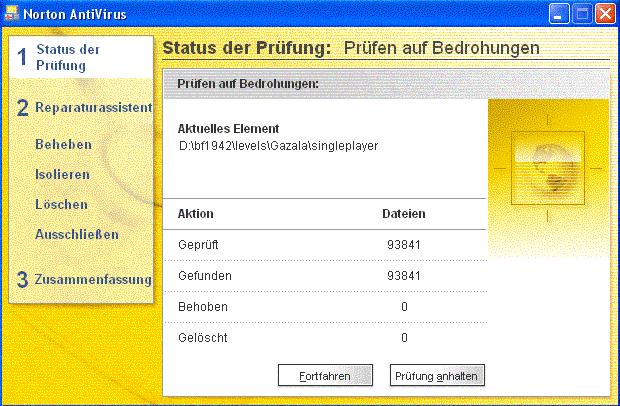Screen dimensions: 620x406
Task: Close the Norton AntiVirus window
Action: point(604,14)
